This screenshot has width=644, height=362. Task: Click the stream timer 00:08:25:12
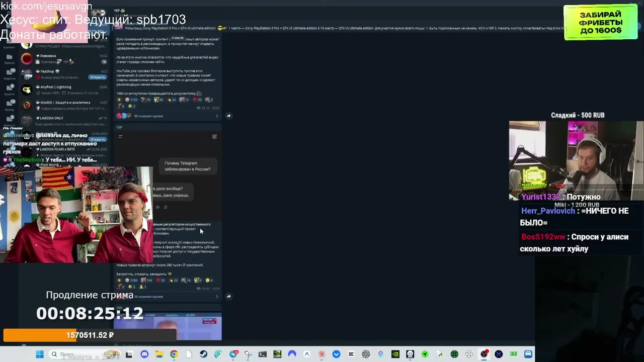click(x=90, y=314)
